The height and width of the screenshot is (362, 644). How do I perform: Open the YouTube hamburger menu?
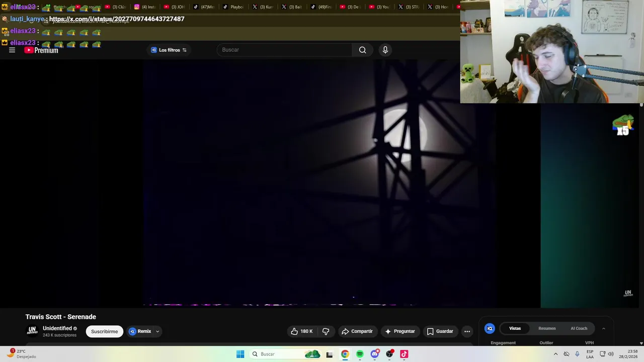click(12, 50)
